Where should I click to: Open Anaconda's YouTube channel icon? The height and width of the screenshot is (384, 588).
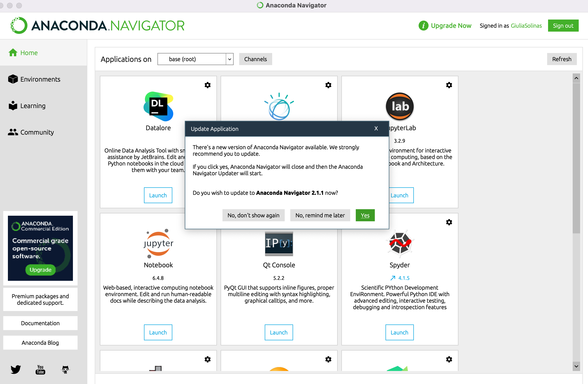pyautogui.click(x=40, y=369)
